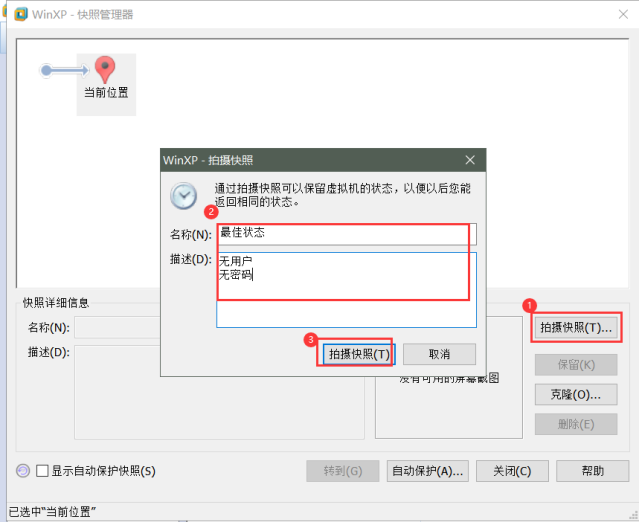Open 帮助 help button
The height and width of the screenshot is (523, 640).
coord(592,471)
